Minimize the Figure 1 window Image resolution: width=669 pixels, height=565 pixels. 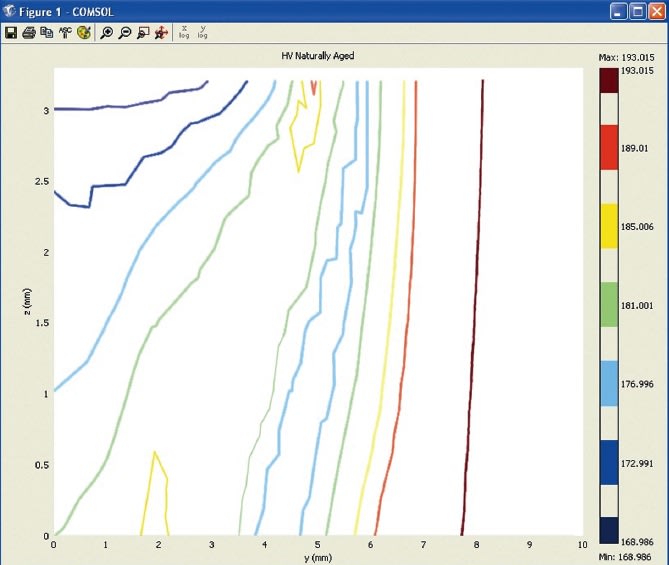click(618, 12)
